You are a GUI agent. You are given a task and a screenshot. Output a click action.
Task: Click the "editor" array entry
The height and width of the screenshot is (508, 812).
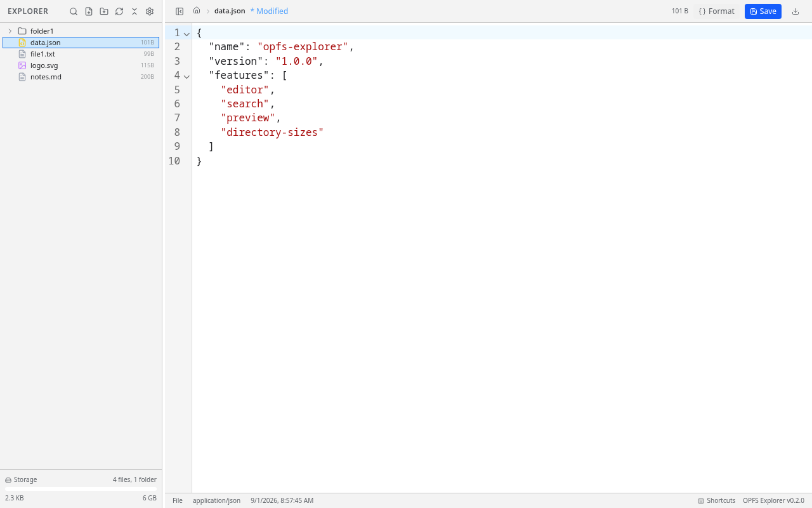245,90
